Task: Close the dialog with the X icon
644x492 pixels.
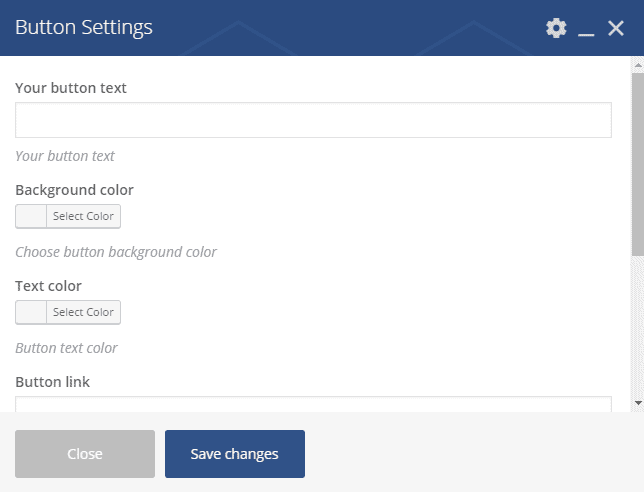Action: pyautogui.click(x=616, y=28)
